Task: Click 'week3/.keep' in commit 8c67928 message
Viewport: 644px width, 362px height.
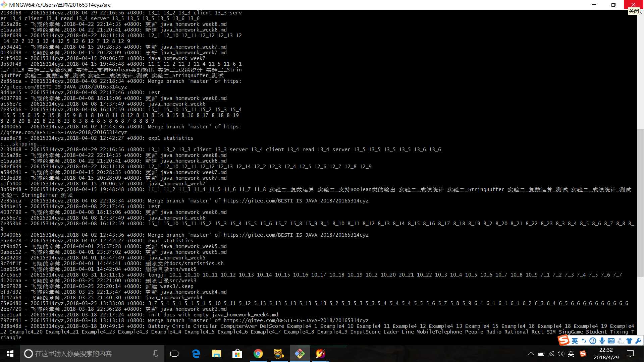Action: 177,286
